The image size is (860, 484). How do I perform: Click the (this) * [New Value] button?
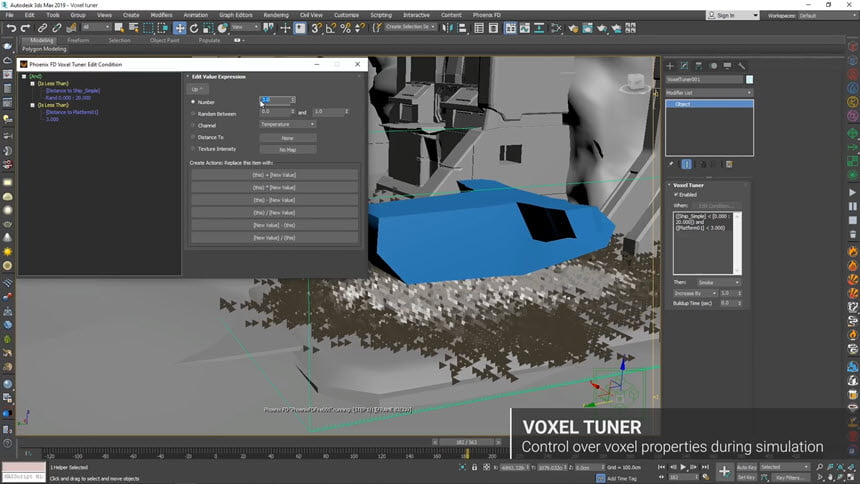274,188
